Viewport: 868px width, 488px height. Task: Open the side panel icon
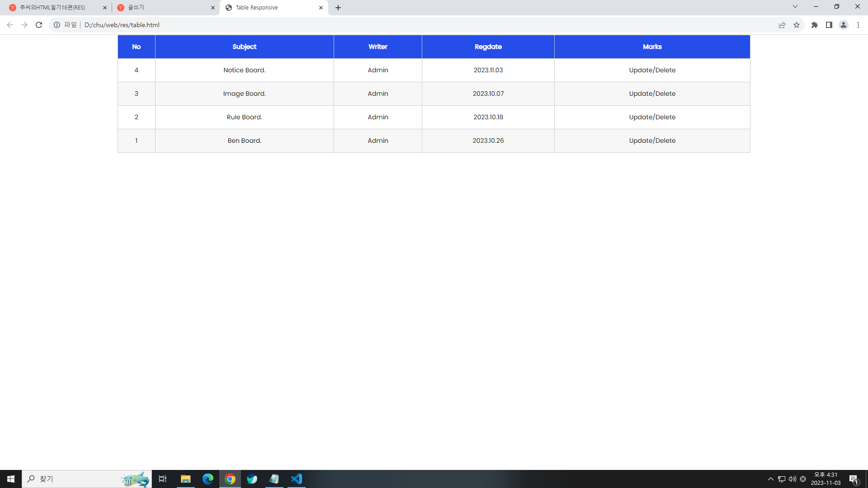click(829, 25)
